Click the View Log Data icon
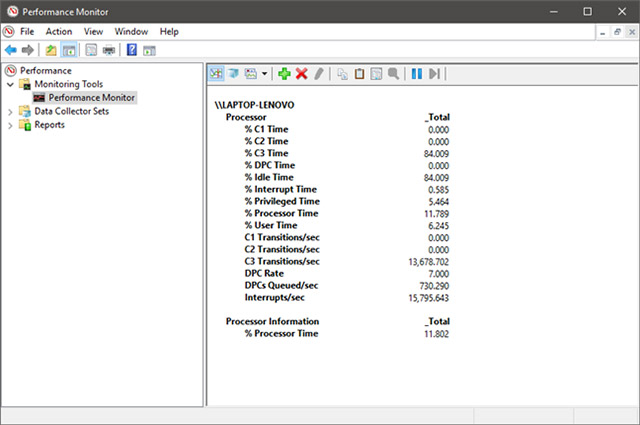The width and height of the screenshot is (640, 425). (233, 74)
